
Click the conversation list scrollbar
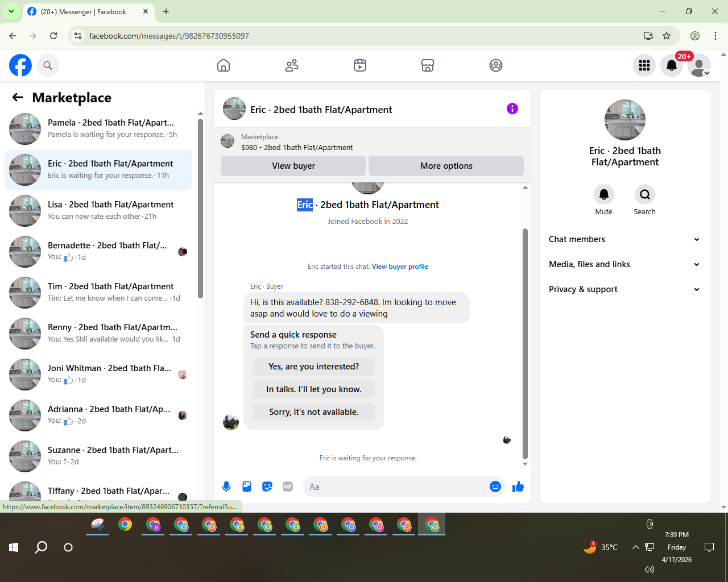pos(200,208)
